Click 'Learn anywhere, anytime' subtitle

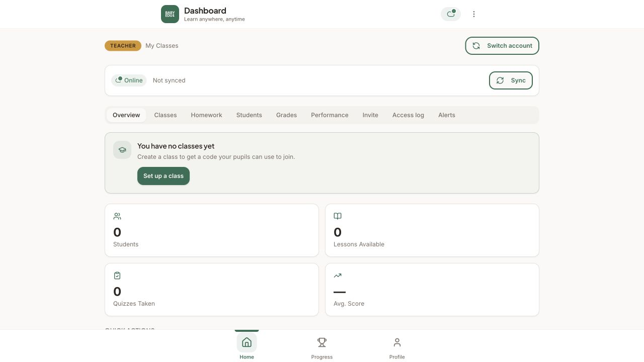pos(214,19)
